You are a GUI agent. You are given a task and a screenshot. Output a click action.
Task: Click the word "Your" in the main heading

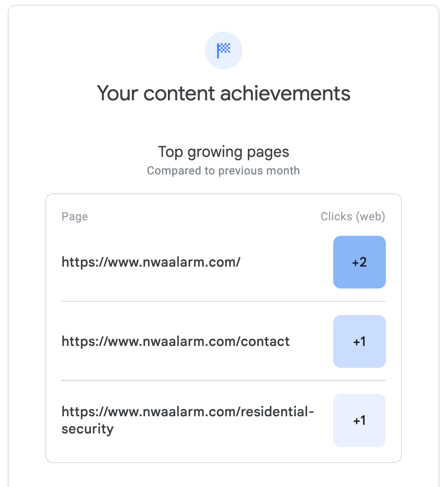(117, 93)
